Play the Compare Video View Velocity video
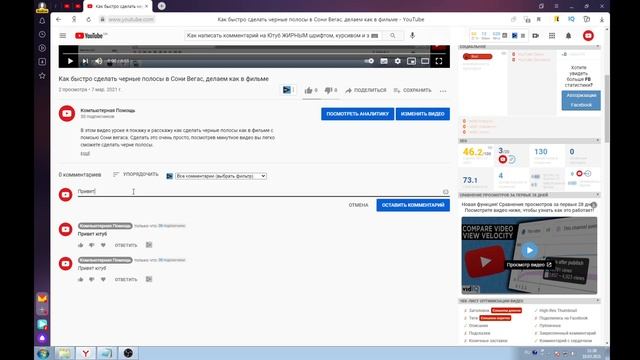The width and height of the screenshot is (640, 360). tap(529, 250)
